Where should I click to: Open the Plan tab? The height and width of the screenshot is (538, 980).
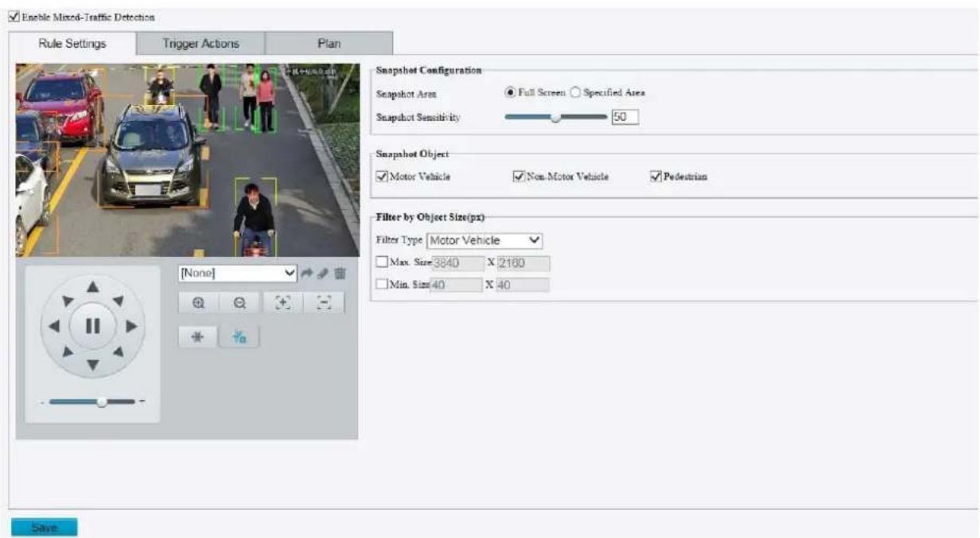329,44
